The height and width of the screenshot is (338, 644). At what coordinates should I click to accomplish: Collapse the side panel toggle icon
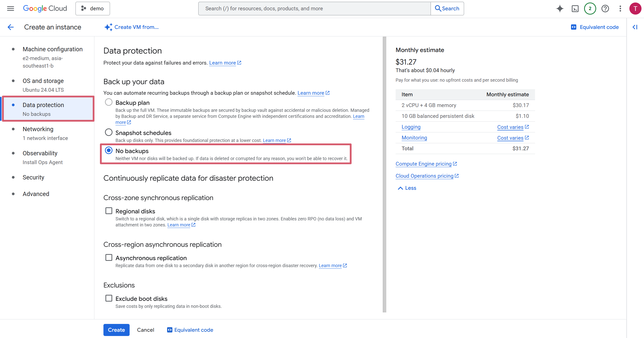(635, 27)
